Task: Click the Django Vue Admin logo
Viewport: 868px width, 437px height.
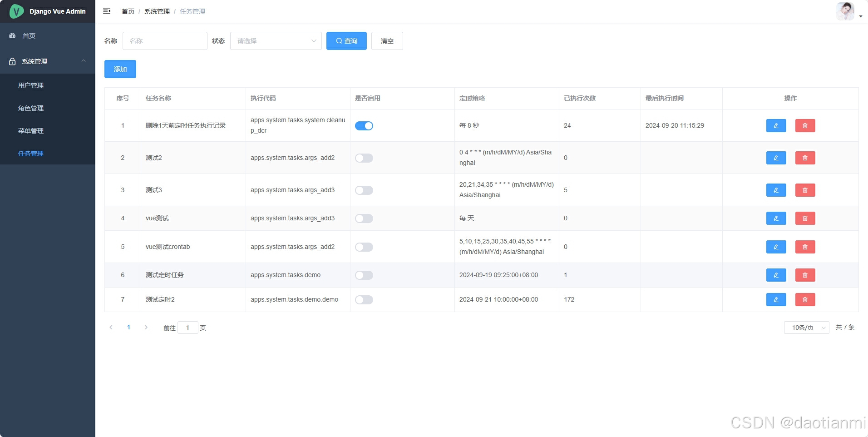Action: click(x=48, y=11)
